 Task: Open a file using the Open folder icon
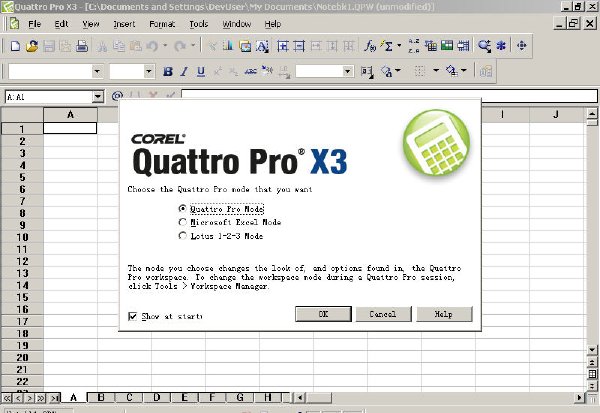32,46
